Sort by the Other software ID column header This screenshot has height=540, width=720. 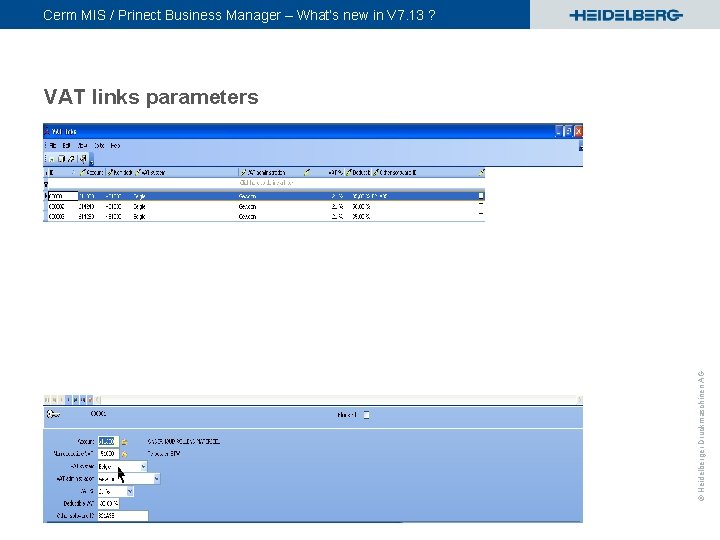426,173
